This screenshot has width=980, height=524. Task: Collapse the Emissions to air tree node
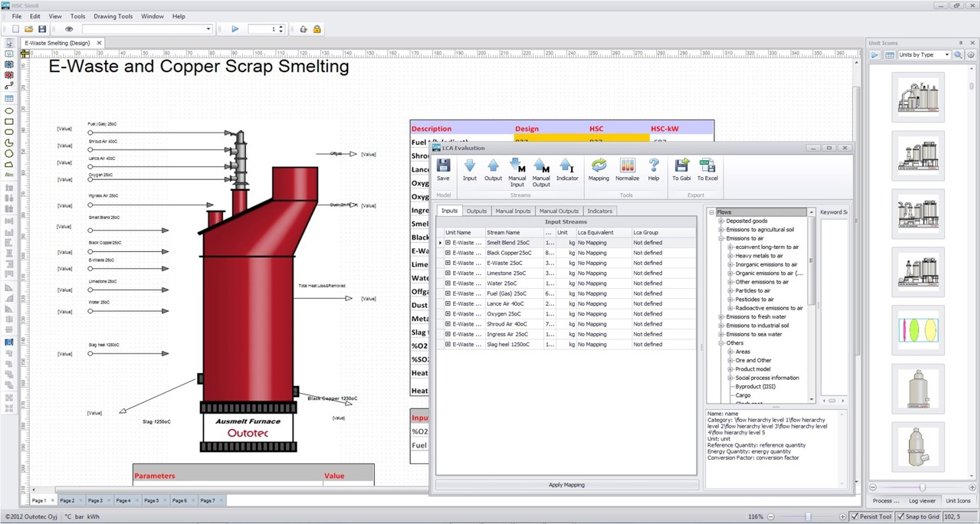click(721, 238)
